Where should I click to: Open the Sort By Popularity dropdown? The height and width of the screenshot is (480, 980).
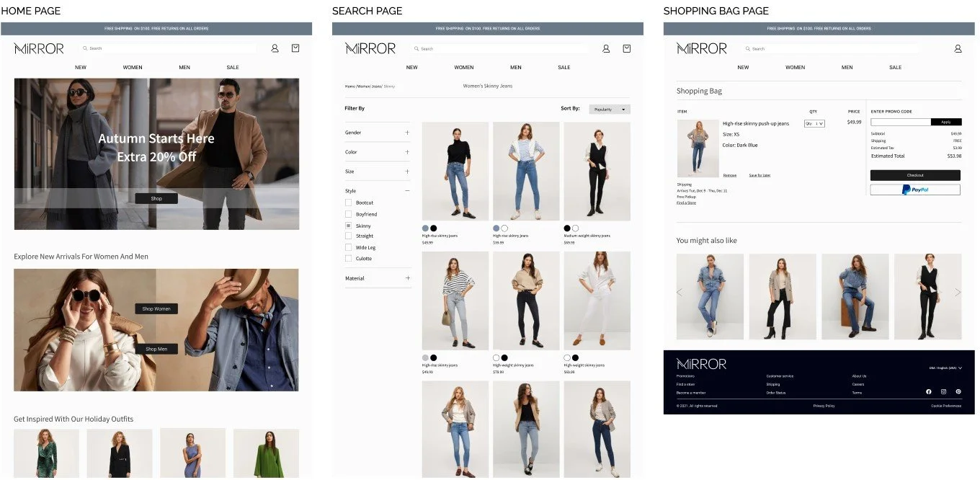click(x=610, y=110)
